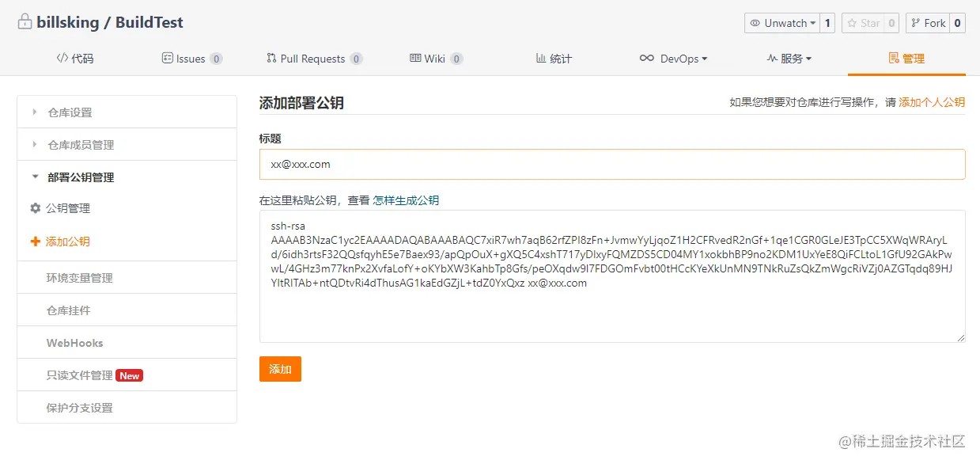
Task: Click the watcher count 1
Action: 827,23
